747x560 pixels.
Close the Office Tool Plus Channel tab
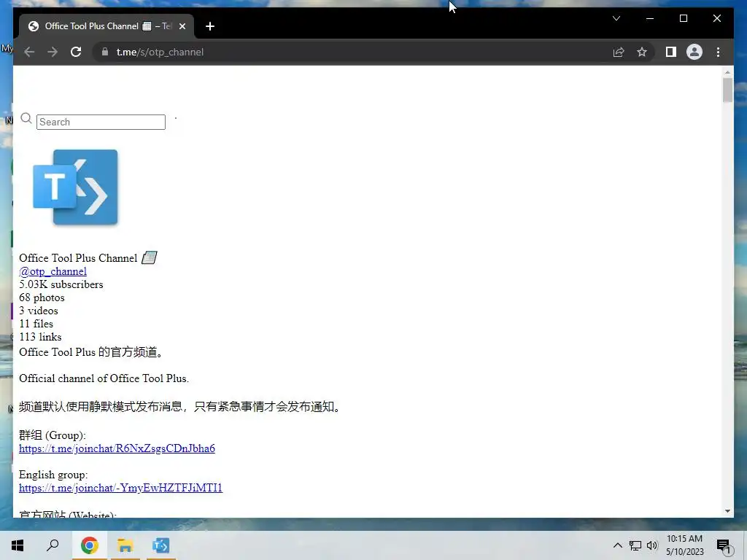pos(182,26)
